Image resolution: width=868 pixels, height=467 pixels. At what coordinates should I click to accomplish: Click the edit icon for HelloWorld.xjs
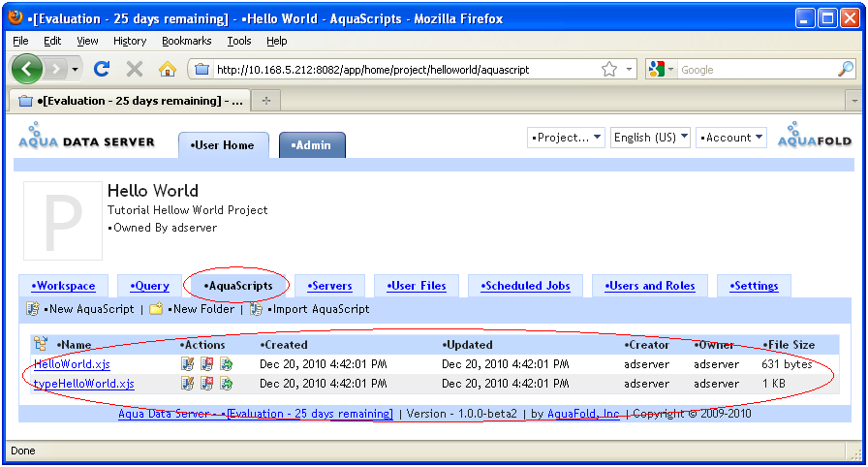pos(188,363)
